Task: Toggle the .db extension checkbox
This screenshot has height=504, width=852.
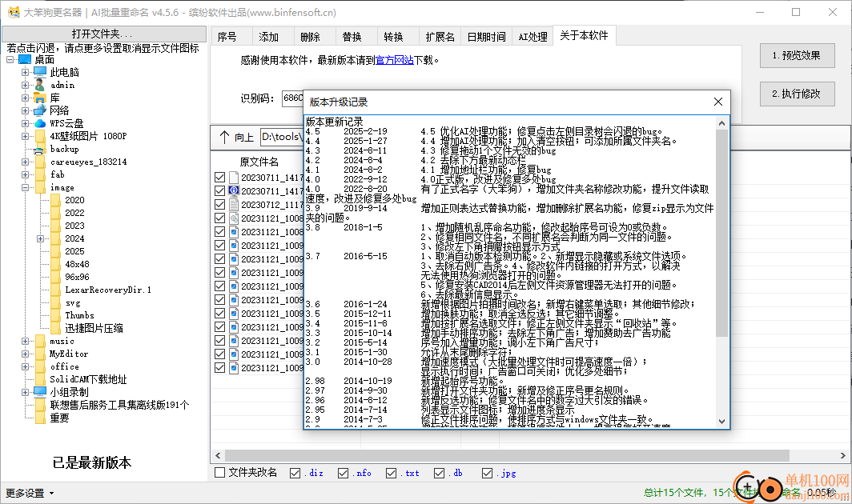Action: [439, 473]
